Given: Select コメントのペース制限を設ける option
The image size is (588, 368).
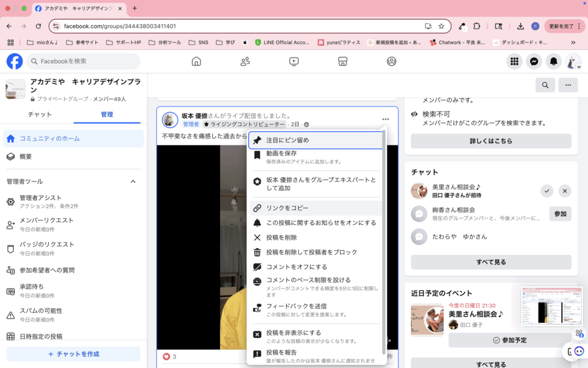Looking at the screenshot, I should pos(315,287).
